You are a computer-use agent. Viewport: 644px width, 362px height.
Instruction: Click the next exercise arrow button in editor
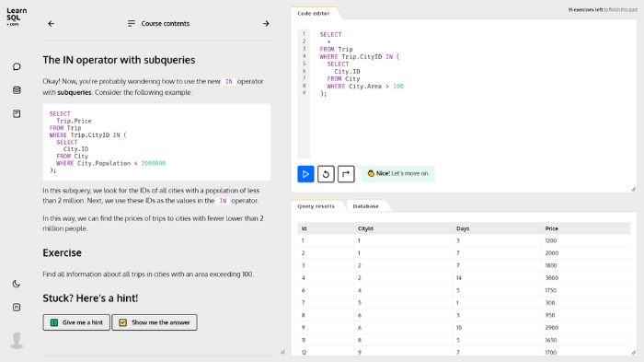[x=346, y=174]
